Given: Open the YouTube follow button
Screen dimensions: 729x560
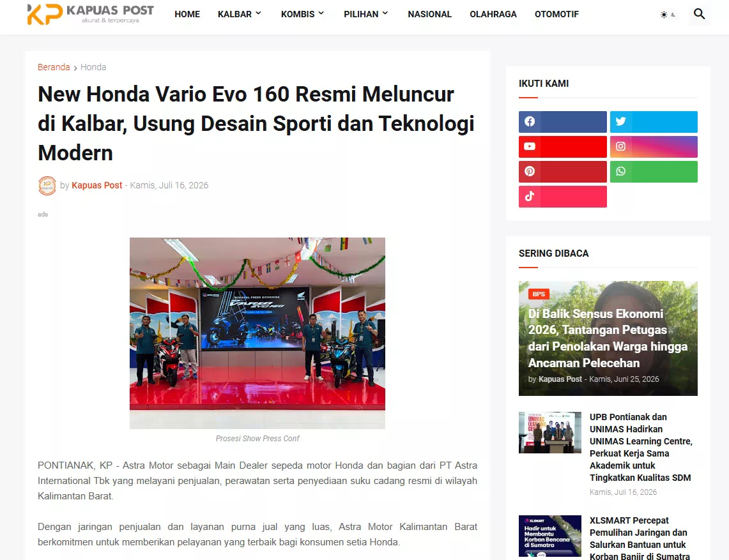Looking at the screenshot, I should point(562,147).
